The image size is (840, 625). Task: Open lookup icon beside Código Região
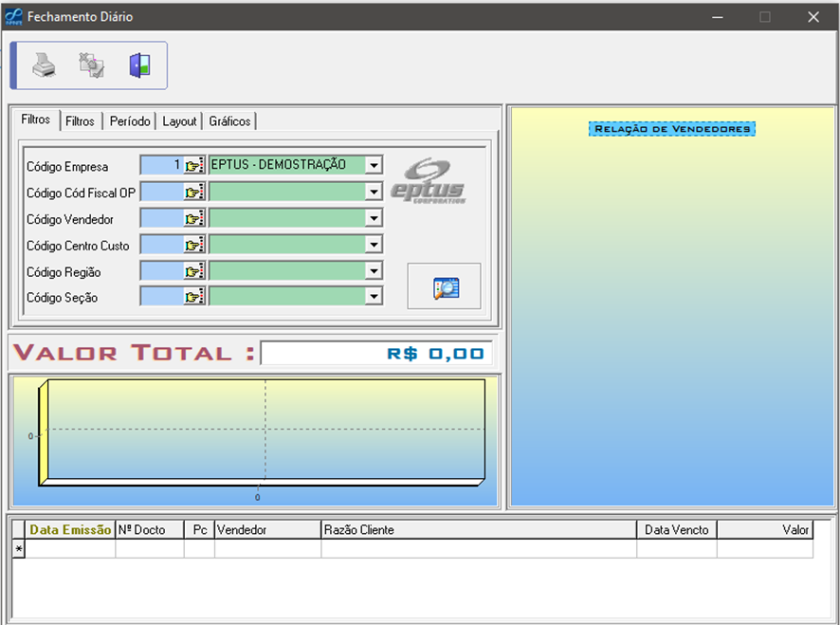[x=194, y=271]
